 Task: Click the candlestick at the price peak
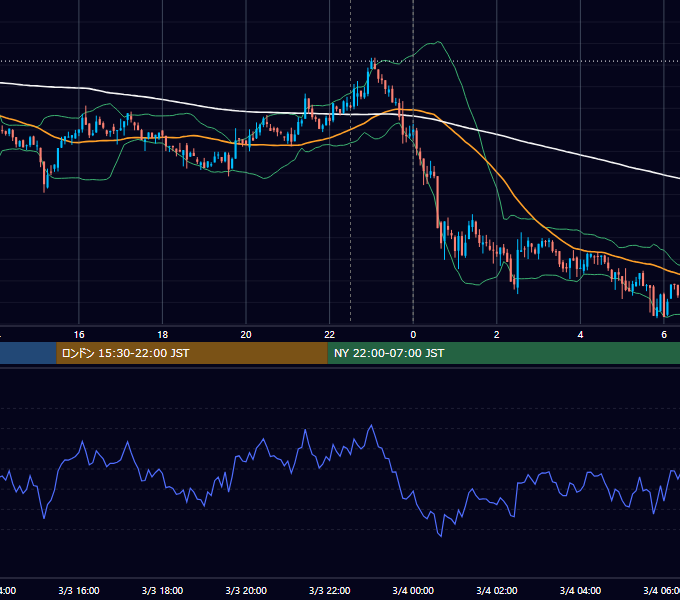point(372,64)
